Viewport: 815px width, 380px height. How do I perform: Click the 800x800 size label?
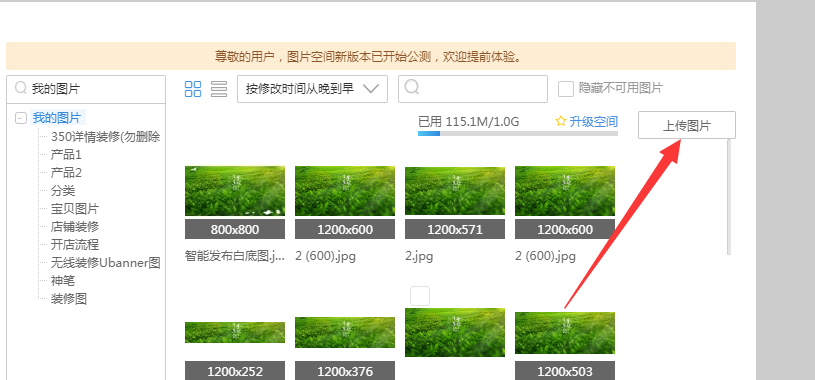[x=235, y=229]
